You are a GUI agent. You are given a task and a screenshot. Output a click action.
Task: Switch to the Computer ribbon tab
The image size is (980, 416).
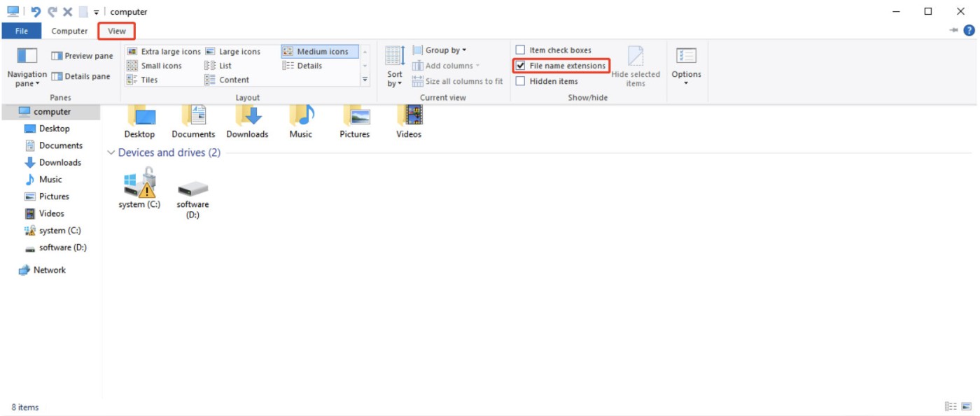(x=69, y=31)
